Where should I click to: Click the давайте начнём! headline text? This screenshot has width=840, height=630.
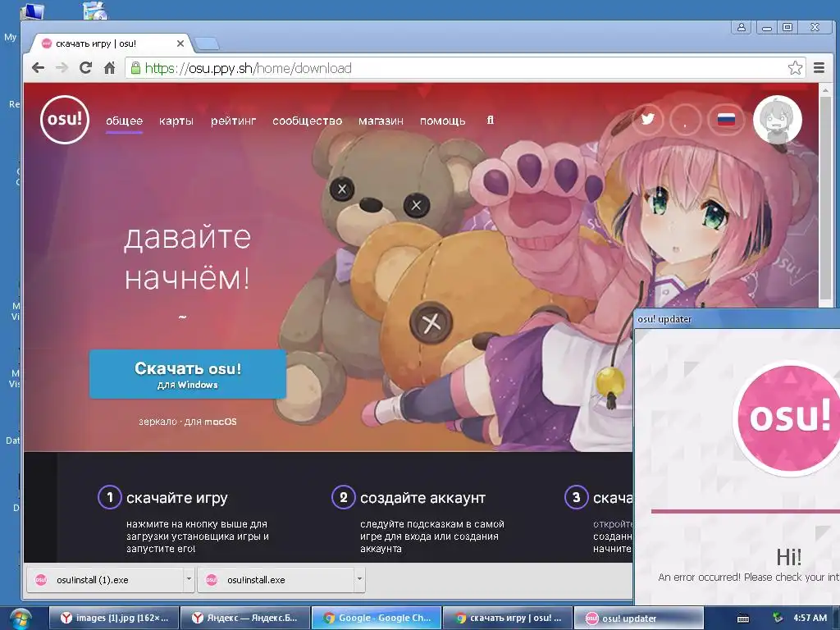coord(188,257)
